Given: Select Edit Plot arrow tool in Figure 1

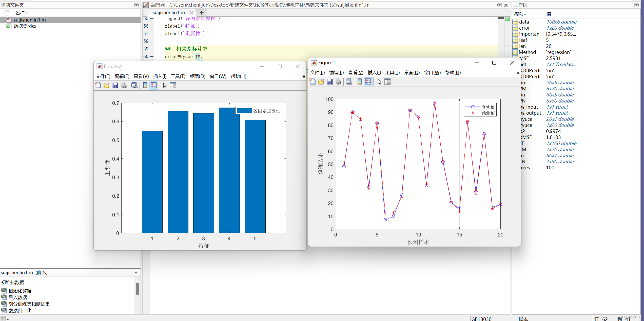Looking at the screenshot, I should pyautogui.click(x=379, y=82).
